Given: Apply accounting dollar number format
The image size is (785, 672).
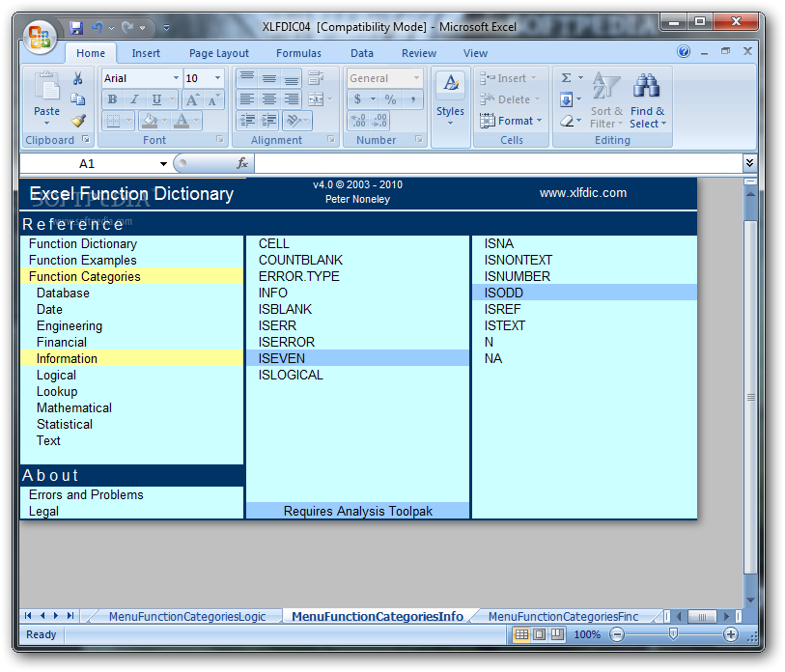Looking at the screenshot, I should point(358,99).
